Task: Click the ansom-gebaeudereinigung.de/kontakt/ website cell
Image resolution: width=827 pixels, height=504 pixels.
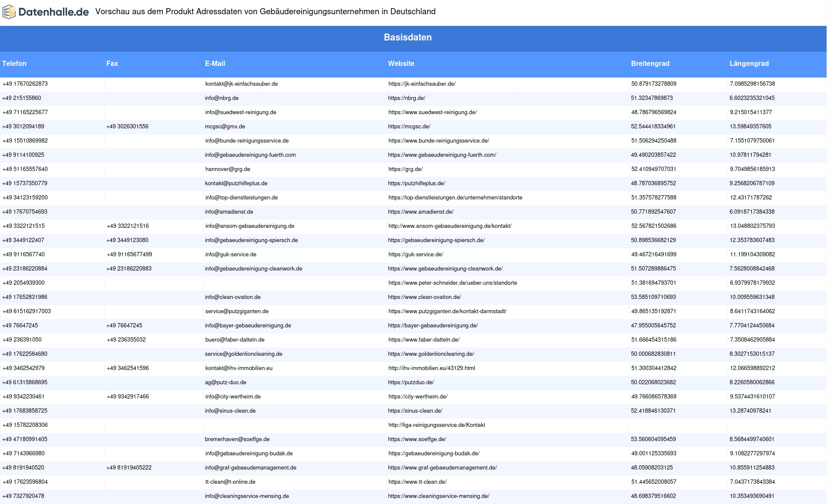Action: 450,226
